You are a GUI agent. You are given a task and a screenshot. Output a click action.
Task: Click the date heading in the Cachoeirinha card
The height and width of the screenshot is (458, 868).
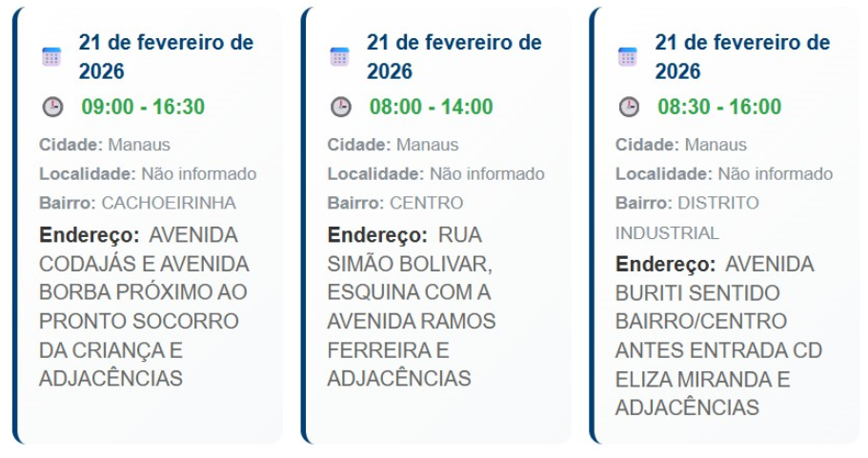166,57
